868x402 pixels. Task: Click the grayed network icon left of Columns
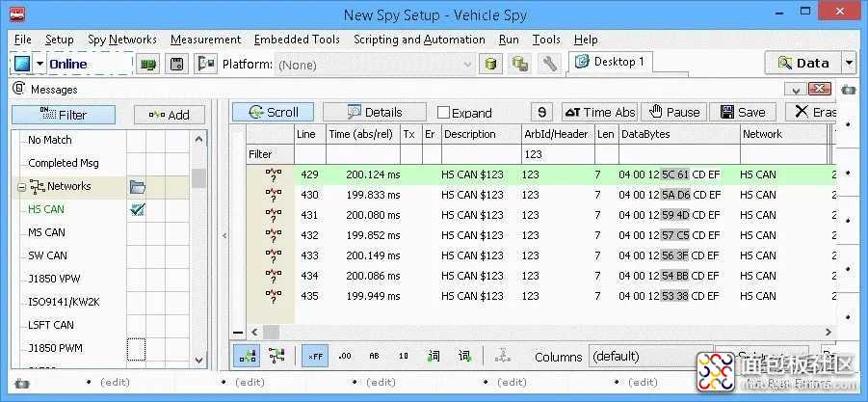coord(503,356)
